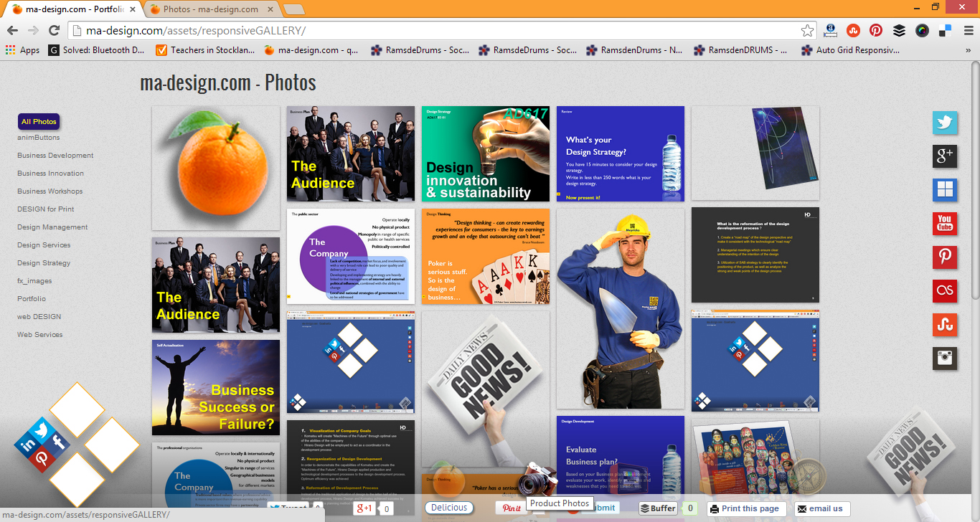
Task: Switch to the Photos - ma-design.com tab
Action: tap(210, 9)
